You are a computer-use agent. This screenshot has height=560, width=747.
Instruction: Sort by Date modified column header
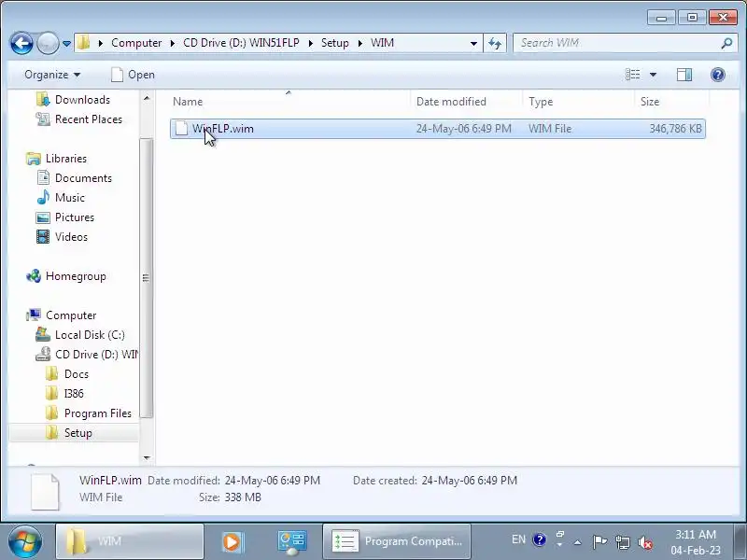tap(466, 102)
